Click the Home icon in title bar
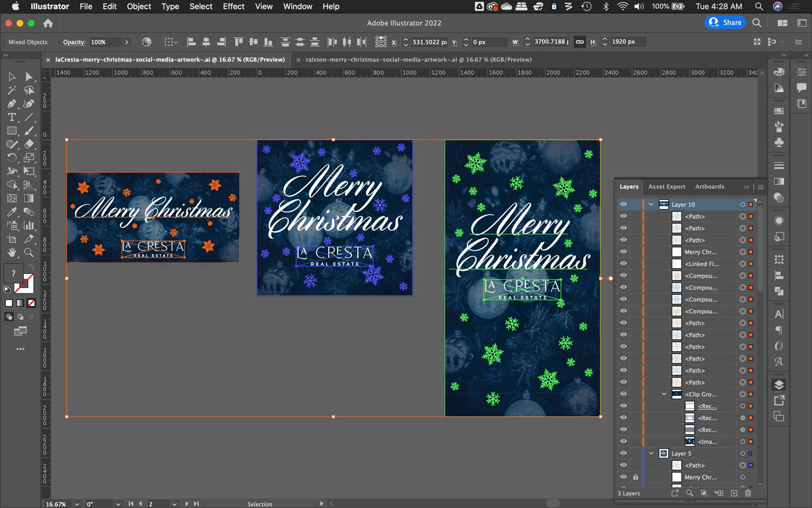Viewport: 812px width, 508px height. [48, 23]
